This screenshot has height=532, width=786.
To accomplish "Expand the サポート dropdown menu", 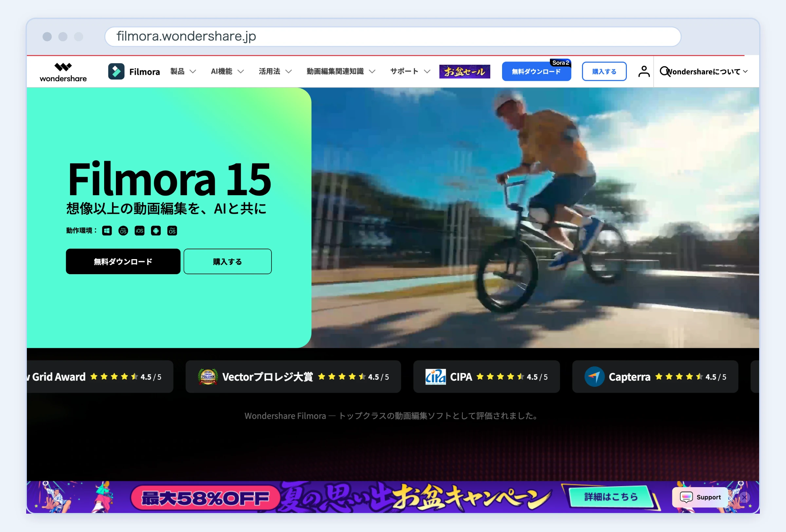I will point(410,71).
